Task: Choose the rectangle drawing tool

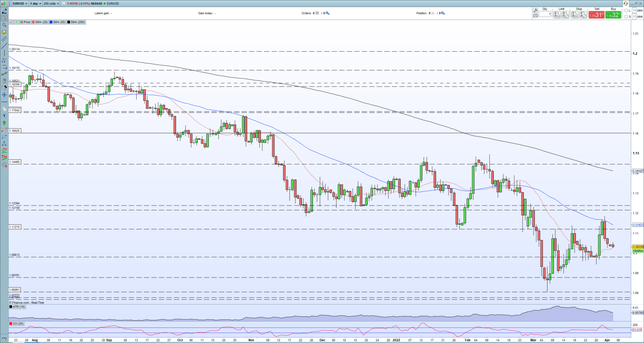Action: 4,137
